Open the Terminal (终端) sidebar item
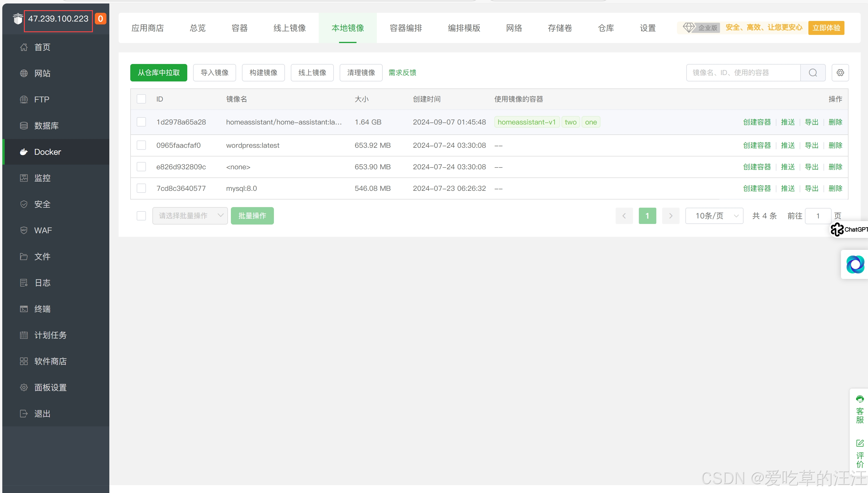Image resolution: width=868 pixels, height=493 pixels. tap(42, 309)
